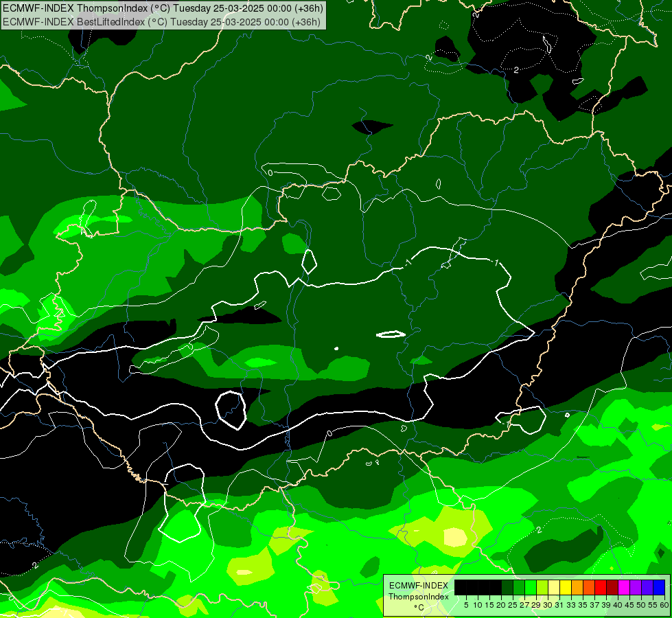Click the legend tick value "25"
The image size is (672, 618).
[513, 605]
